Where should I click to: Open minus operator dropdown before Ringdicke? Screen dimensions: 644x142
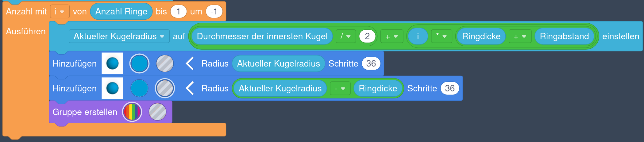point(340,89)
